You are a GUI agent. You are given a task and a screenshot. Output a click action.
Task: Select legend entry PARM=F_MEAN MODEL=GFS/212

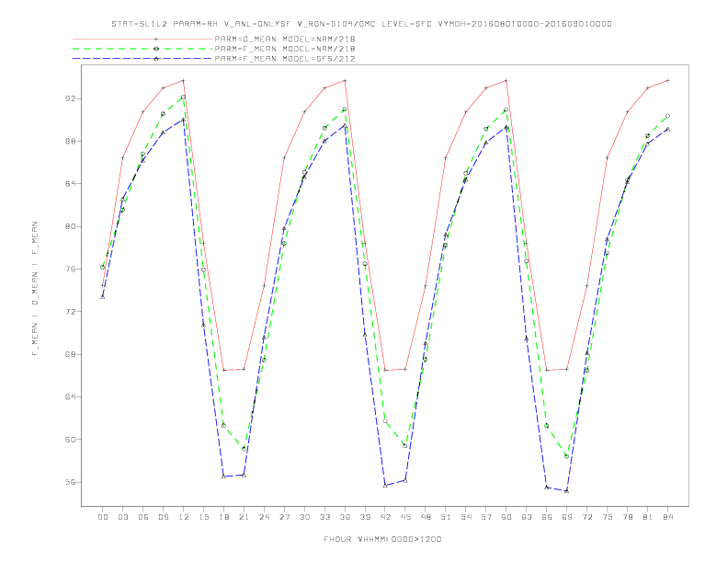pos(285,59)
